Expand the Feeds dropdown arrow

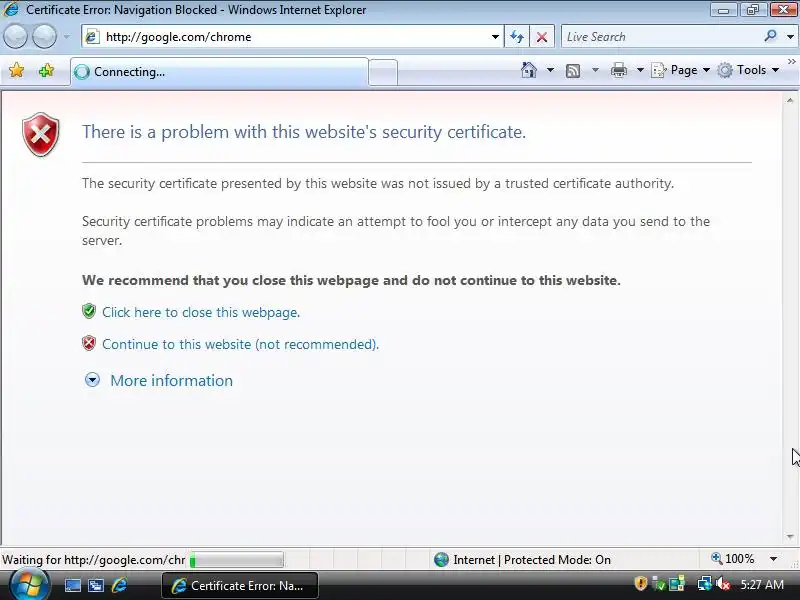(595, 70)
